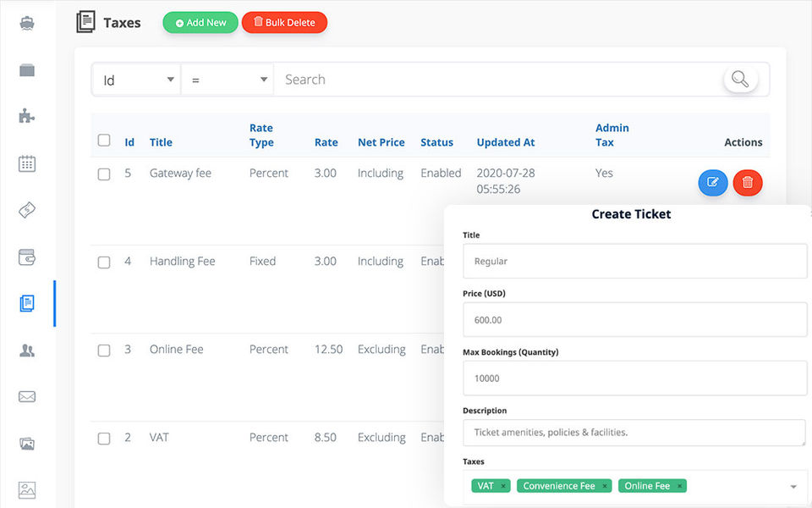
Task: Sort by Id column header
Action: click(x=129, y=142)
